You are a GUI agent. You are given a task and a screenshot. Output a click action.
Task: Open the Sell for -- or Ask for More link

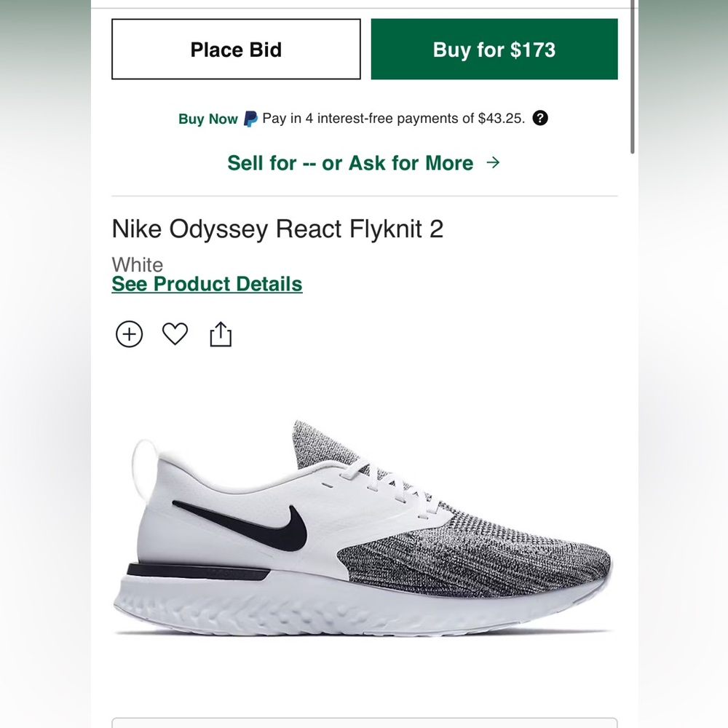point(349,163)
